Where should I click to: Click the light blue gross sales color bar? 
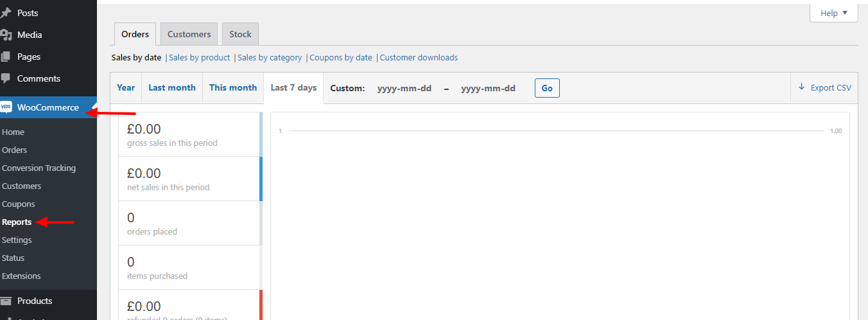coord(261,134)
